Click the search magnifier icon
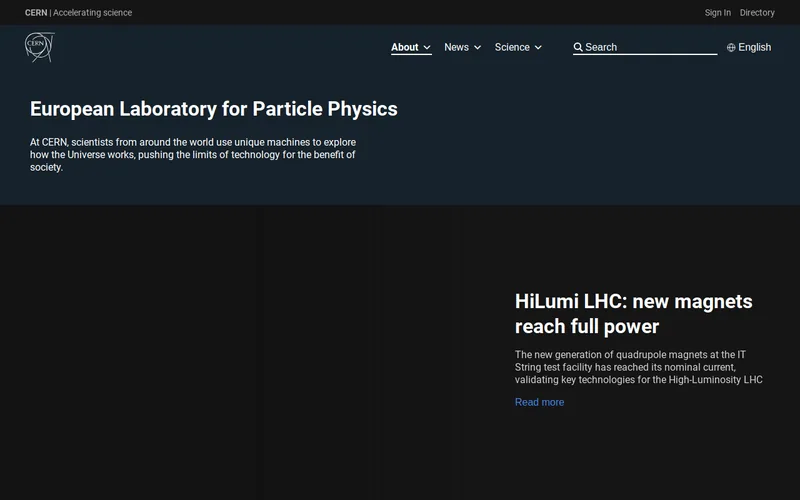The image size is (800, 500). (578, 47)
